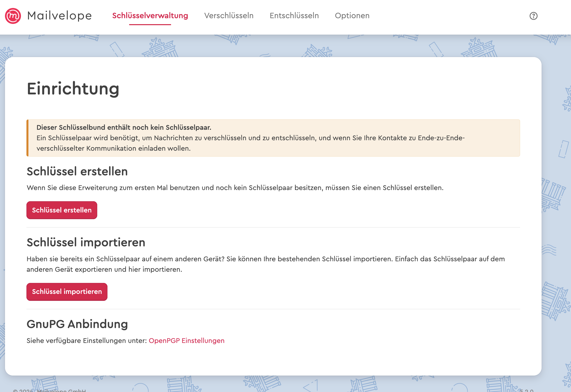Go to the Entschlüsseln tab
The width and height of the screenshot is (571, 392).
(294, 16)
